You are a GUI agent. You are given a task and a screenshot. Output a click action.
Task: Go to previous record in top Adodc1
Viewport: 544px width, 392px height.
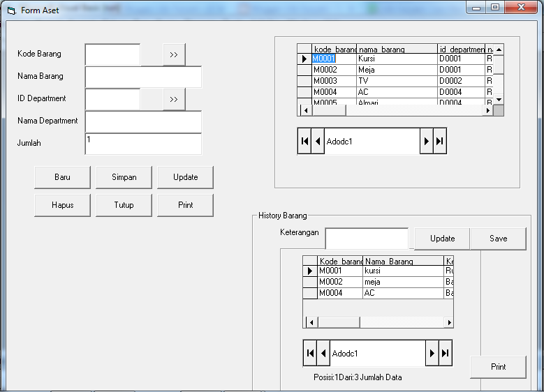click(x=318, y=141)
